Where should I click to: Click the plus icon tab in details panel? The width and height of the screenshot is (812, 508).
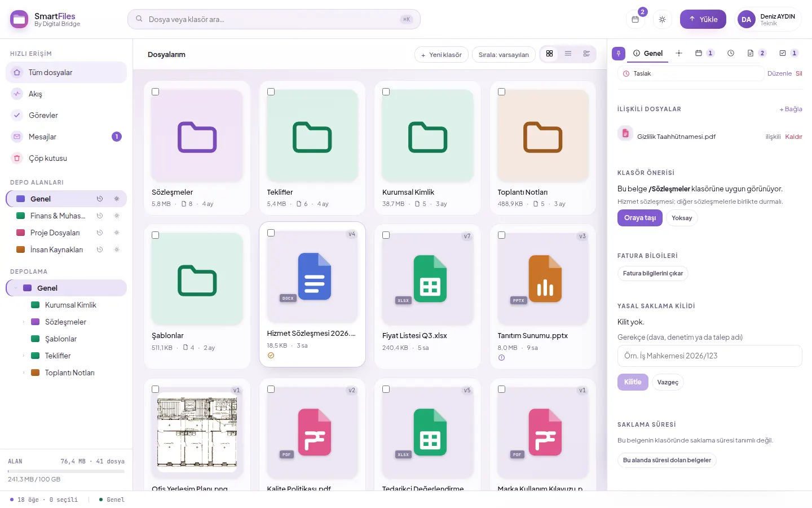point(679,53)
